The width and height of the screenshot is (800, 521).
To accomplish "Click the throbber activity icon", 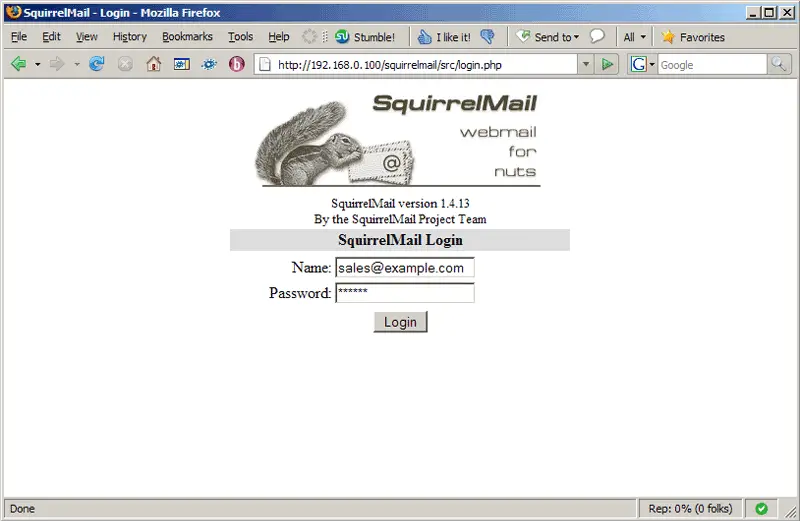I will [x=309, y=36].
